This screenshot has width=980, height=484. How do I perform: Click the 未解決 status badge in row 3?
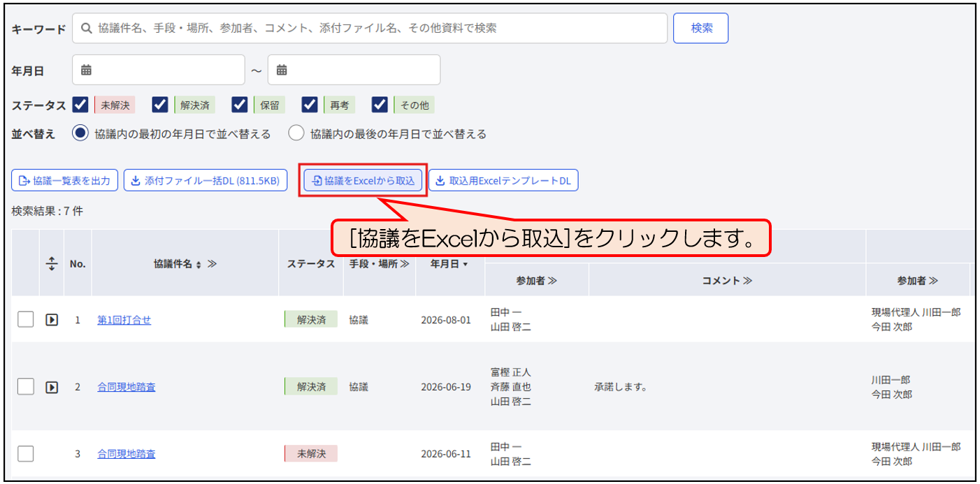coord(311,454)
